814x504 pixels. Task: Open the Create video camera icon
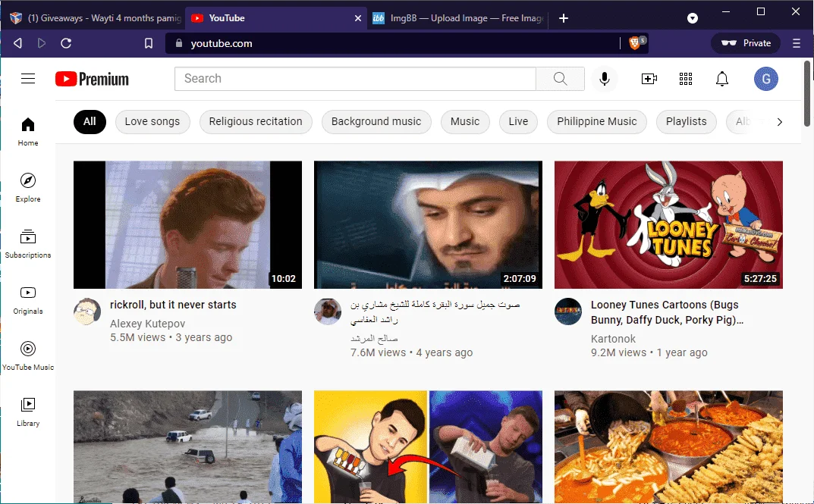coord(649,79)
